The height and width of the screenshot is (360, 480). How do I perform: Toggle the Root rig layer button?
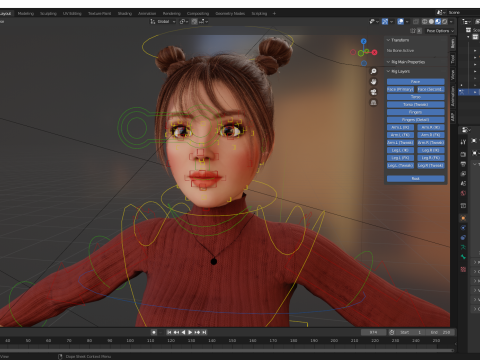[416, 179]
